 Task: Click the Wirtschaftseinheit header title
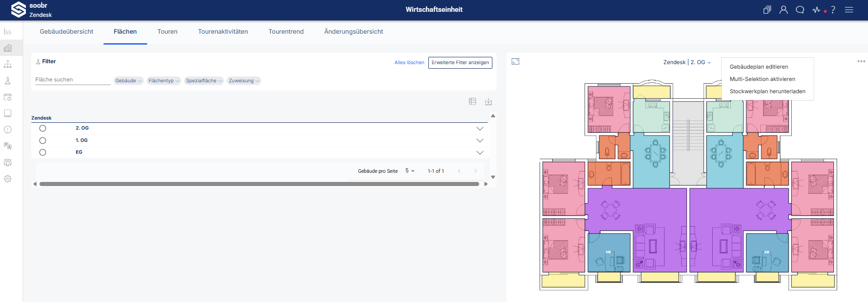pos(434,10)
